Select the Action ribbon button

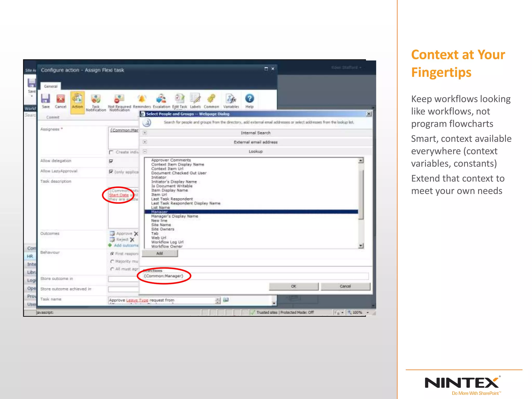(77, 102)
